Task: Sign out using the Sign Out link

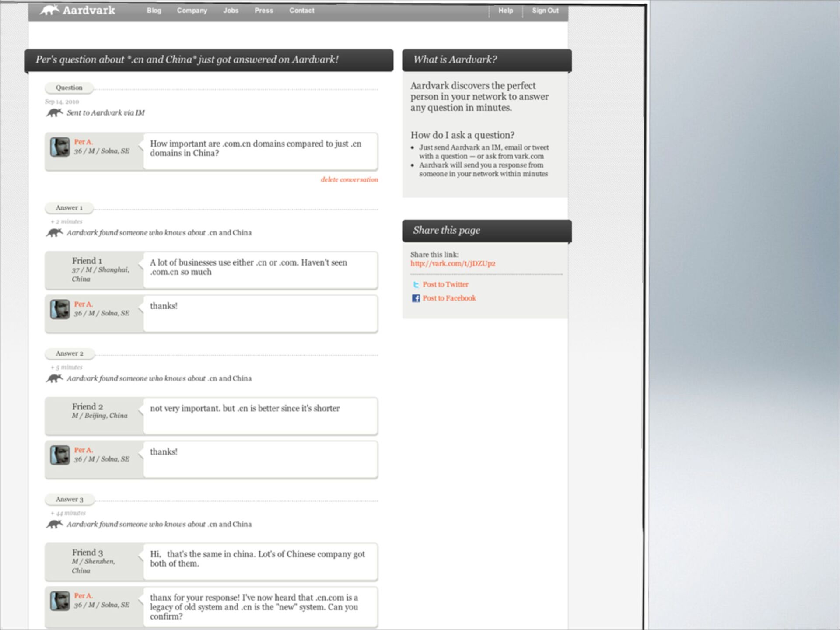Action: point(546,10)
